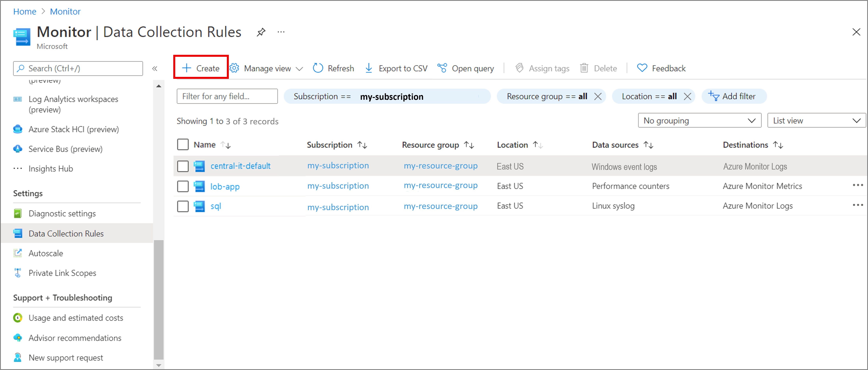Image resolution: width=868 pixels, height=370 pixels.
Task: Toggle checkbox for sql rule
Action: click(183, 205)
